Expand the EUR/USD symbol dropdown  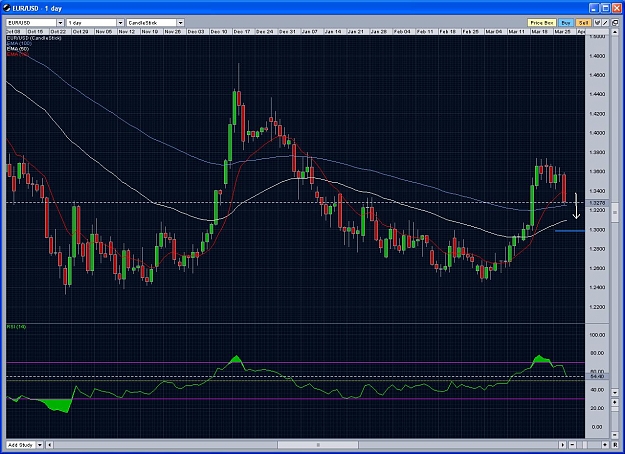(60, 23)
